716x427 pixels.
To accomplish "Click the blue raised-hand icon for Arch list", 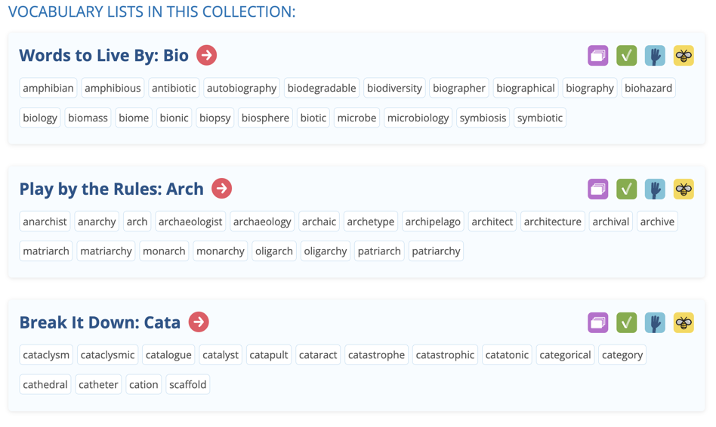I will click(655, 189).
